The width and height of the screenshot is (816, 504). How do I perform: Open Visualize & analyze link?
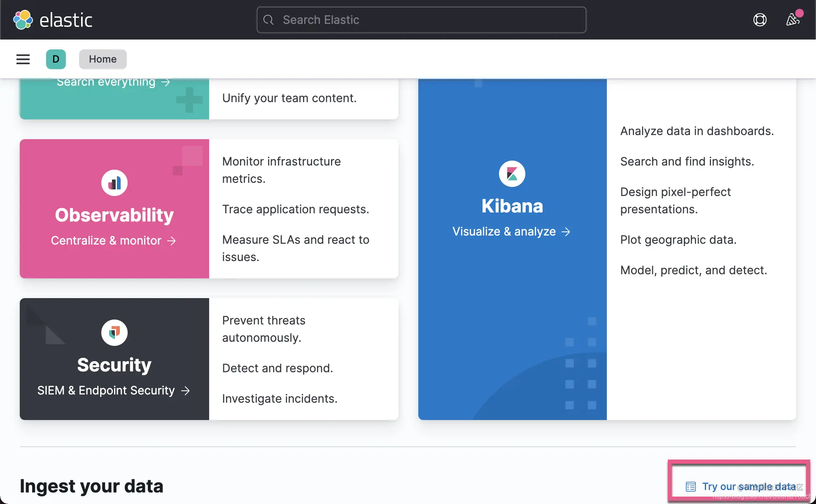click(512, 231)
